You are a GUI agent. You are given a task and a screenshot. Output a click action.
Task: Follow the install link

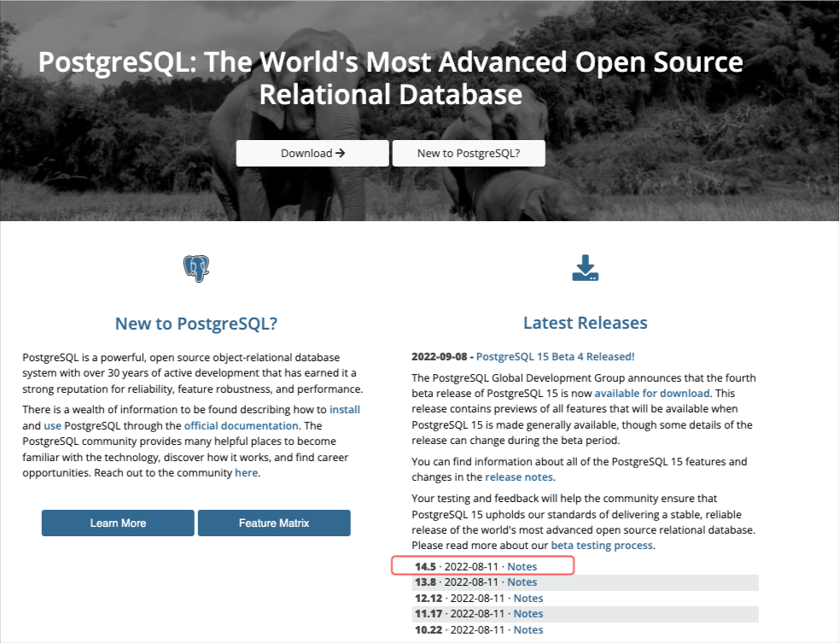tap(345, 409)
